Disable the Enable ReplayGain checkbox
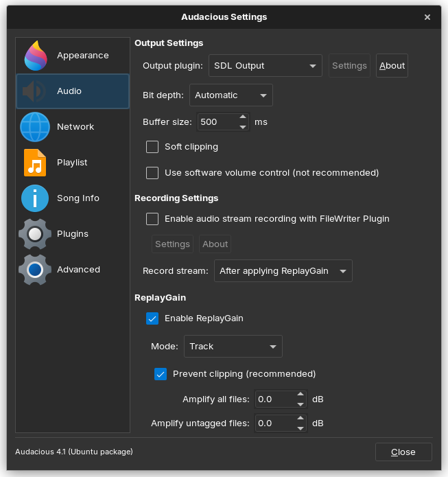 (x=152, y=318)
